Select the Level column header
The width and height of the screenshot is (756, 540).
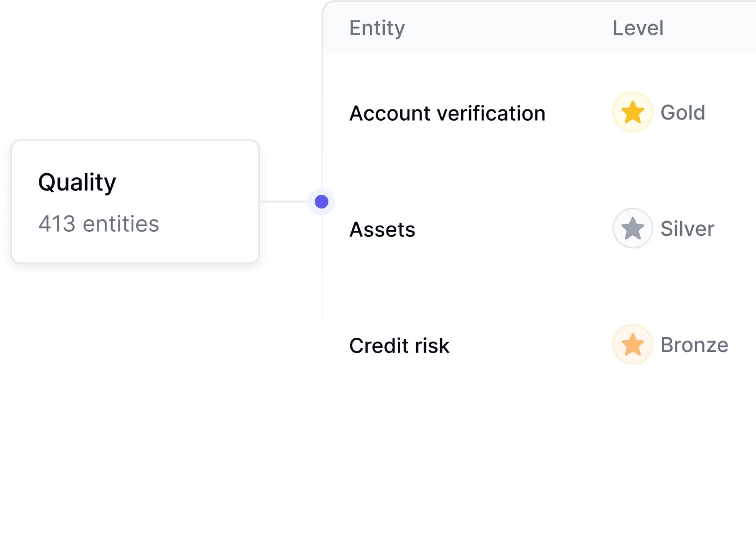point(637,27)
